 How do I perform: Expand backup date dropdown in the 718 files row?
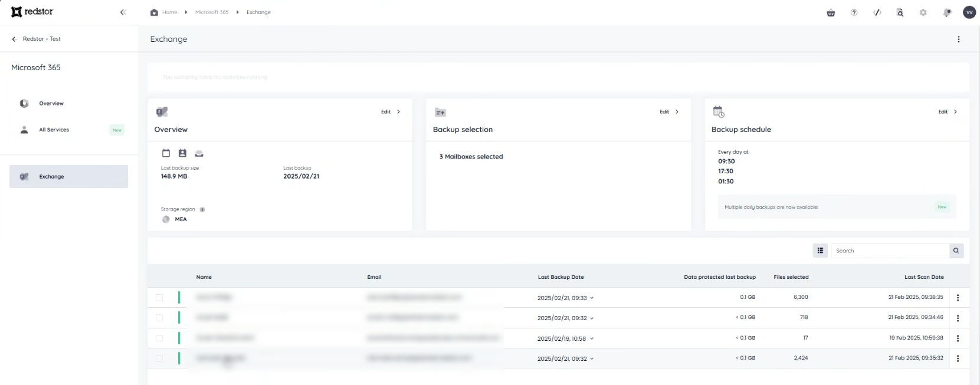click(592, 318)
